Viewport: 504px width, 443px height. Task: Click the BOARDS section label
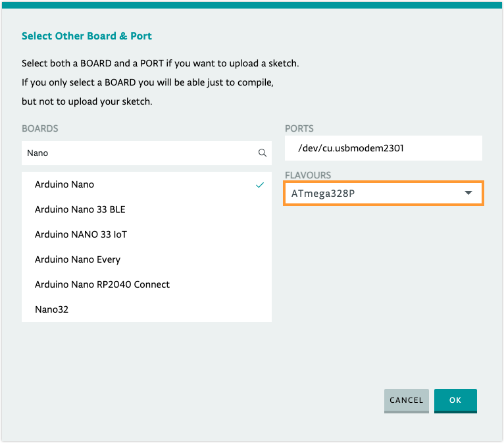[x=40, y=129]
